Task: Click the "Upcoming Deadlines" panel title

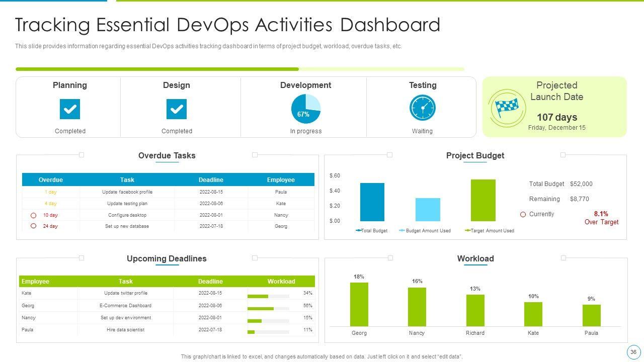Action: point(167,259)
